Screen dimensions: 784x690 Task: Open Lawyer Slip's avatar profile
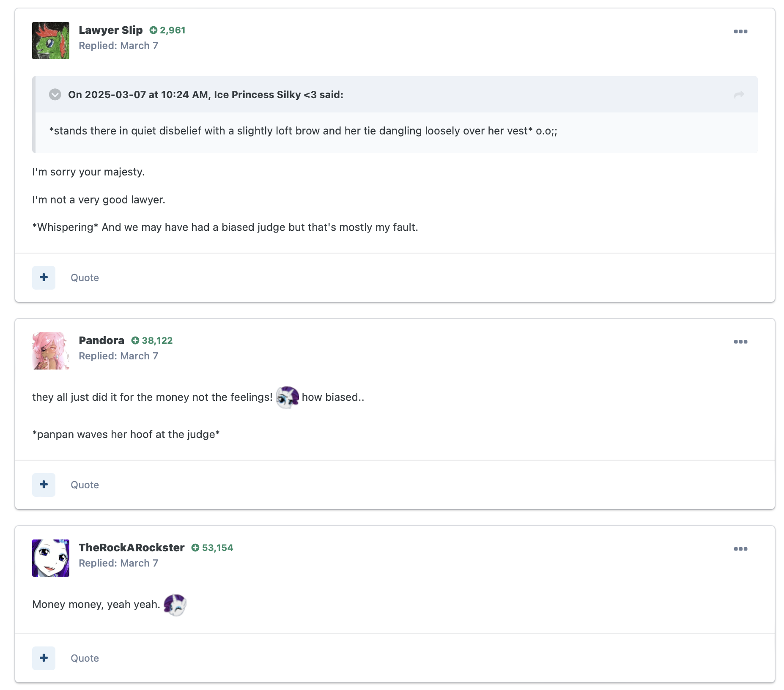coord(51,41)
